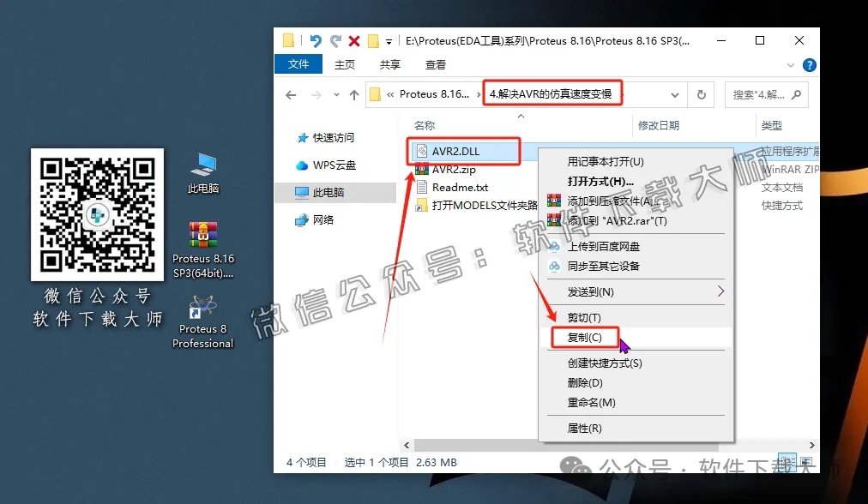The image size is (868, 504).
Task: Choose 复制(C) in the context menu
Action: pyautogui.click(x=585, y=337)
